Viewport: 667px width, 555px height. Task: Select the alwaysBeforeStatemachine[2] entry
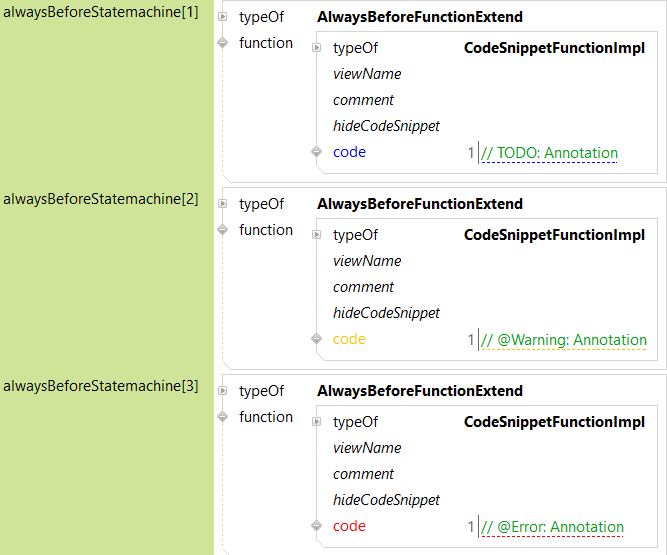click(x=100, y=199)
